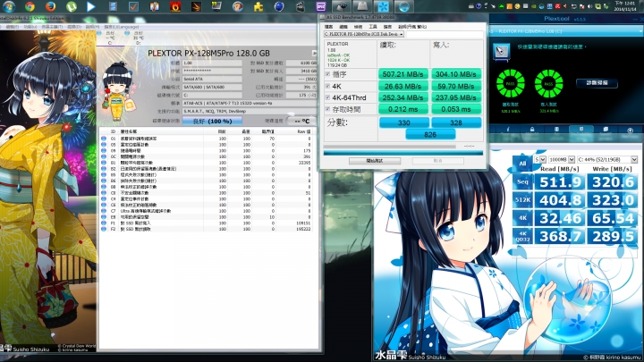This screenshot has width=644, height=362.
Task: Open the Windows Start orb
Action: [x=9, y=6]
